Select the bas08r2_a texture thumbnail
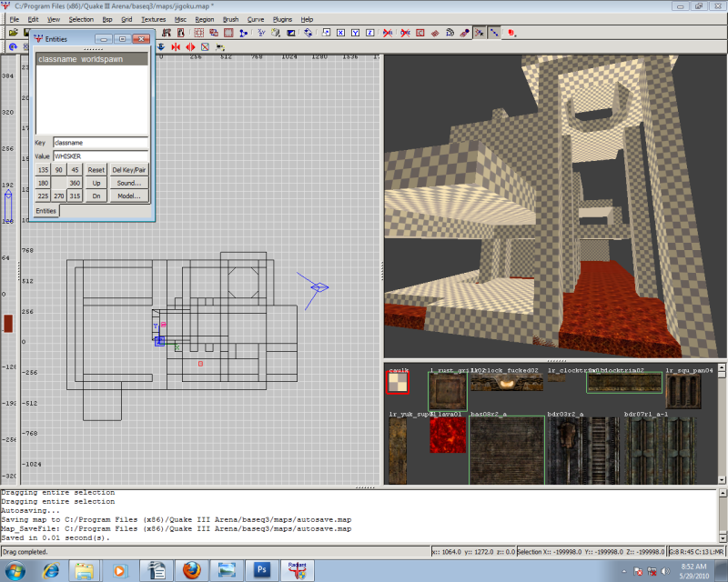 507,450
